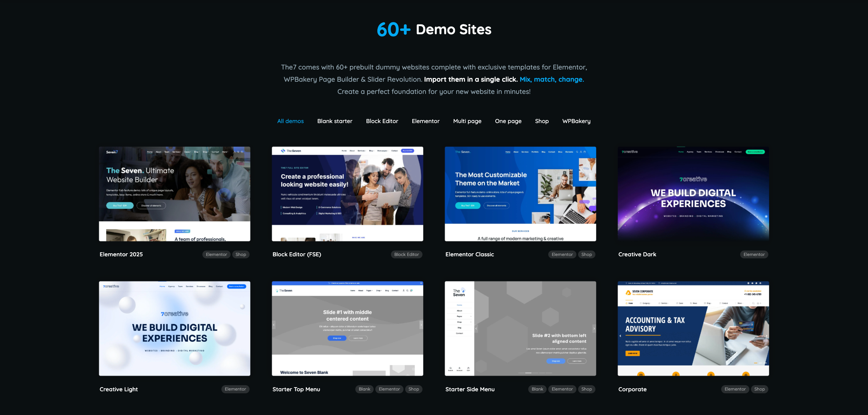Open Creative Light demo thumbnail
Image resolution: width=868 pixels, height=415 pixels.
[x=174, y=328]
